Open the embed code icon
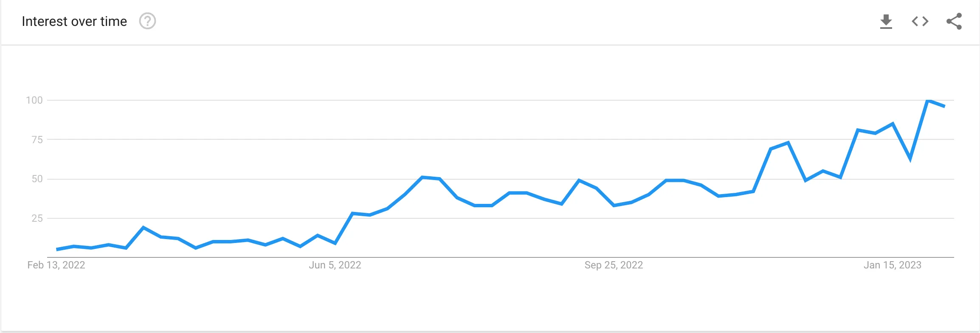Viewport: 980px width, 333px height. pos(920,21)
